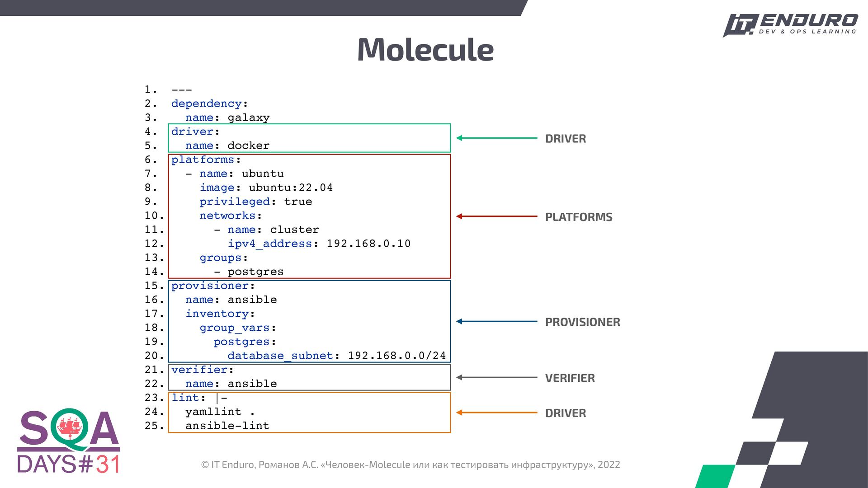
Task: Click the 'ipv4_address: 192.168.0.10' line
Action: tap(319, 244)
